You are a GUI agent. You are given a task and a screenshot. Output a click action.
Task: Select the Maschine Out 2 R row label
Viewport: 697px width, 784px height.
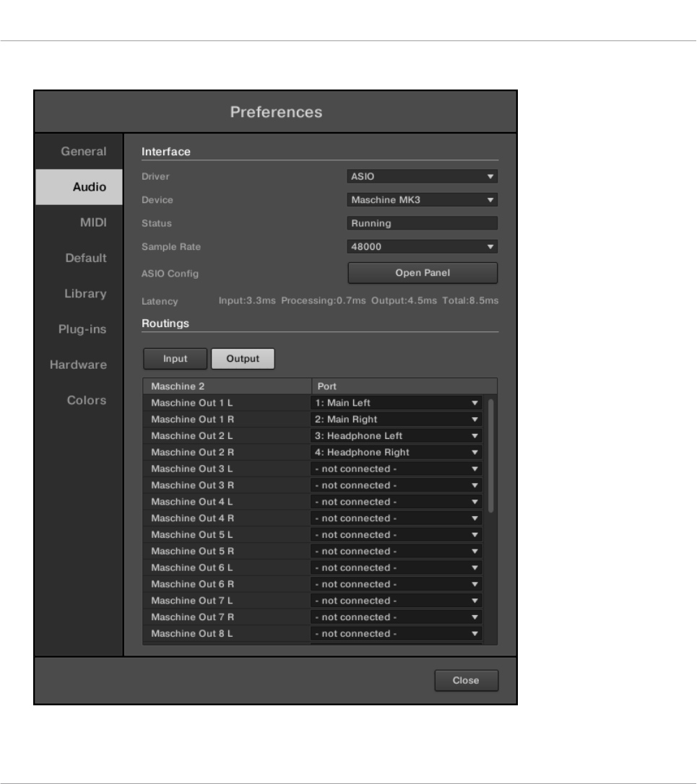coord(193,453)
